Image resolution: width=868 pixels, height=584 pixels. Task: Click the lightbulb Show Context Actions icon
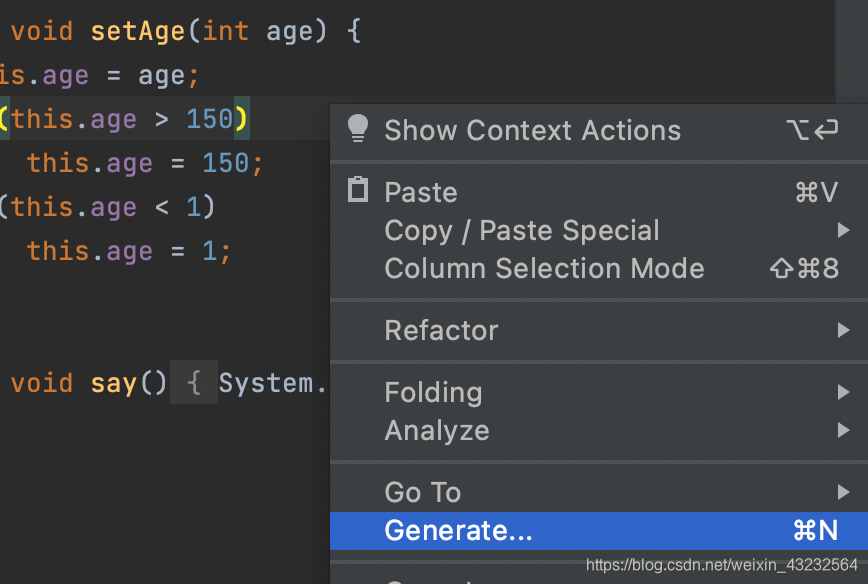pyautogui.click(x=357, y=129)
